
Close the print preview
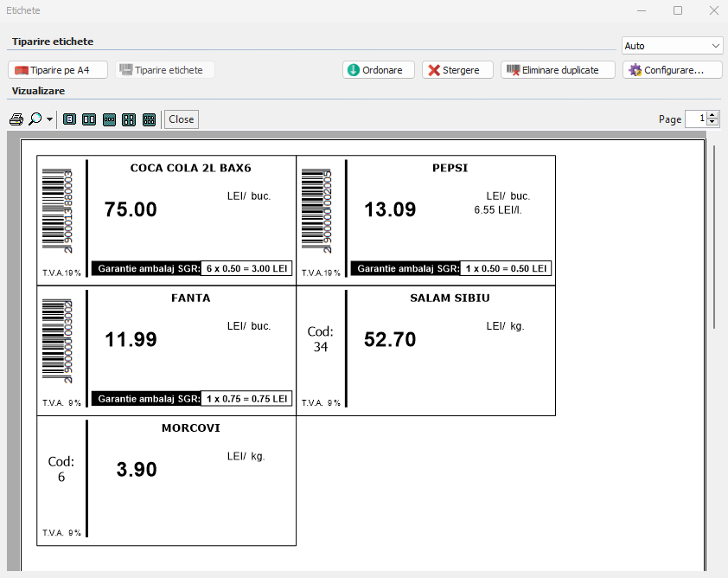click(181, 119)
